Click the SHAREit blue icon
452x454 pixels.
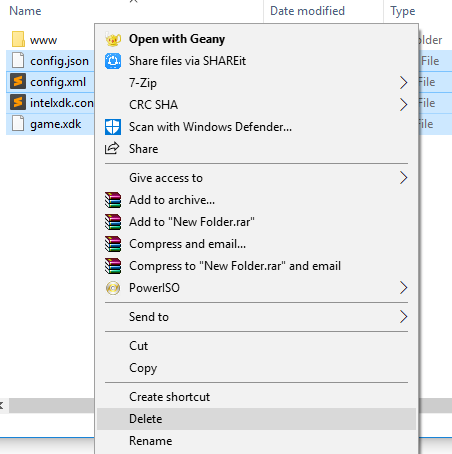[x=113, y=61]
